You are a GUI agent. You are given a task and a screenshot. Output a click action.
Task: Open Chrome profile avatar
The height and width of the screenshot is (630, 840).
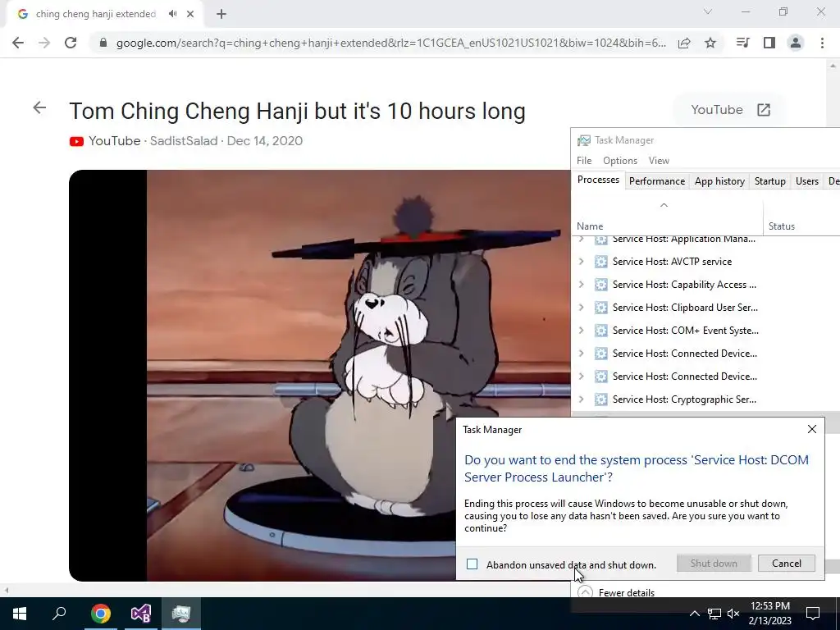(x=796, y=43)
